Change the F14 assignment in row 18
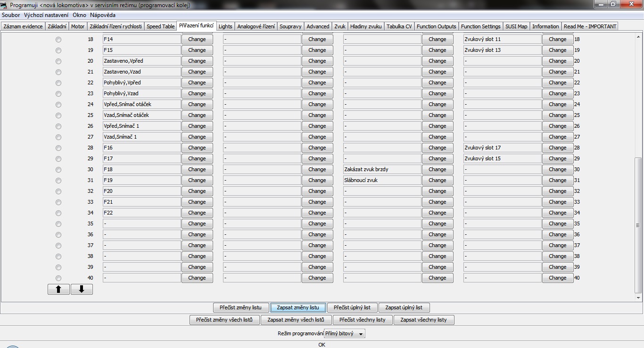The image size is (644, 348). tap(197, 39)
